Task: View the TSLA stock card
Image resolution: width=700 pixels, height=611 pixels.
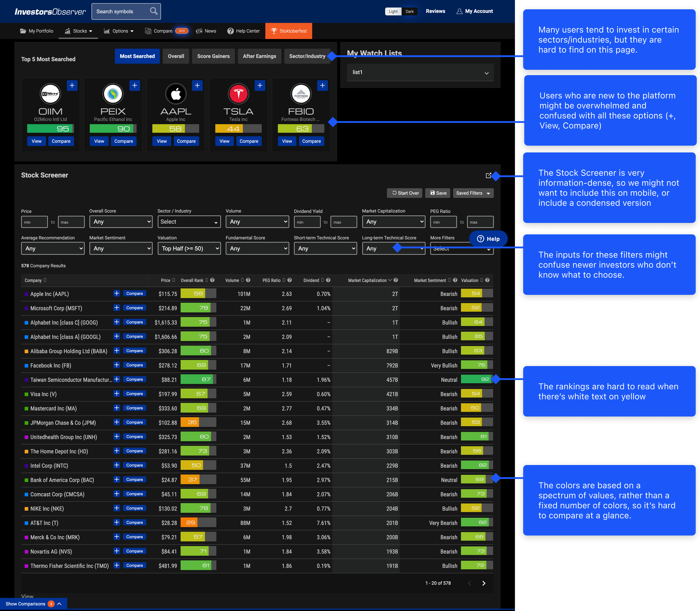Action: pyautogui.click(x=225, y=141)
